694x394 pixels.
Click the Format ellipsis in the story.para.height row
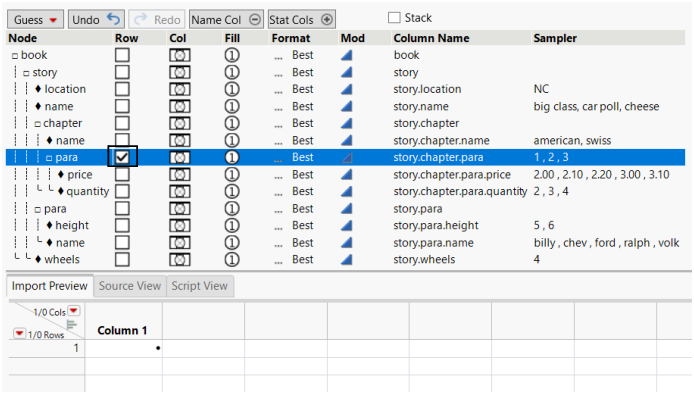coord(278,228)
